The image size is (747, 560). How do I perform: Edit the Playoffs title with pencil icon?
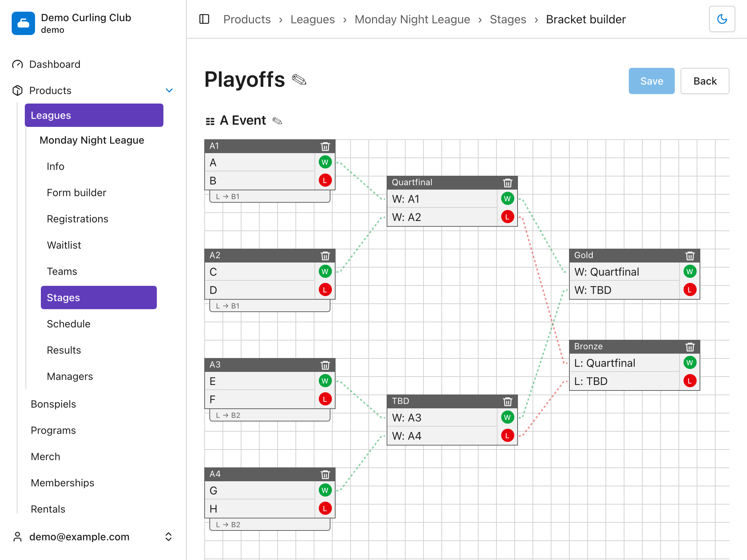299,79
